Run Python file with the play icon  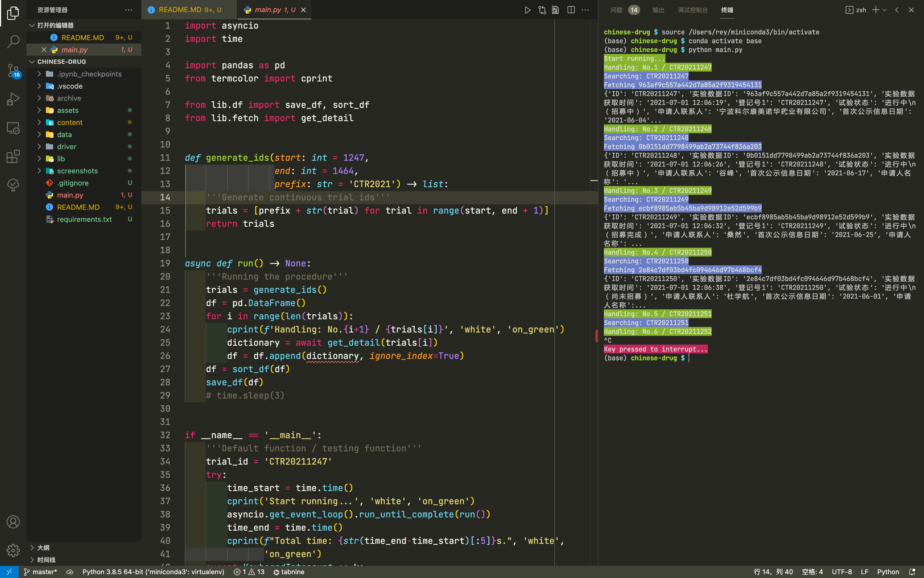(x=527, y=10)
